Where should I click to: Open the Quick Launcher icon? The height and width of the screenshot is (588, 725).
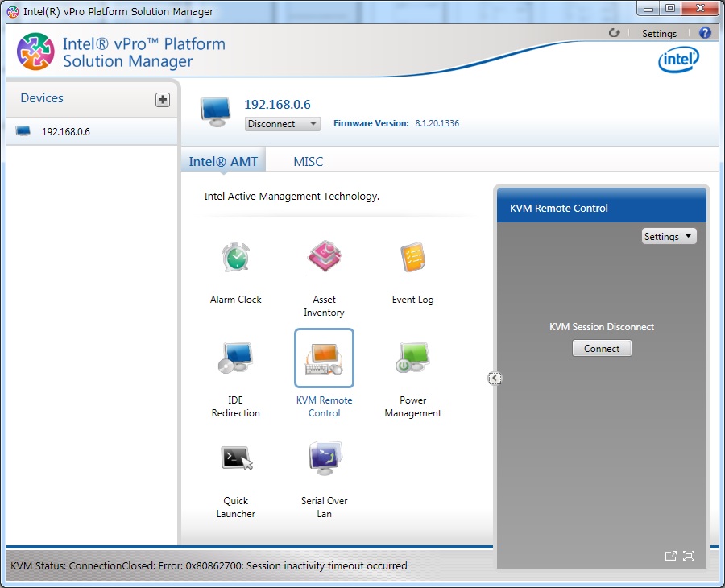(x=236, y=460)
